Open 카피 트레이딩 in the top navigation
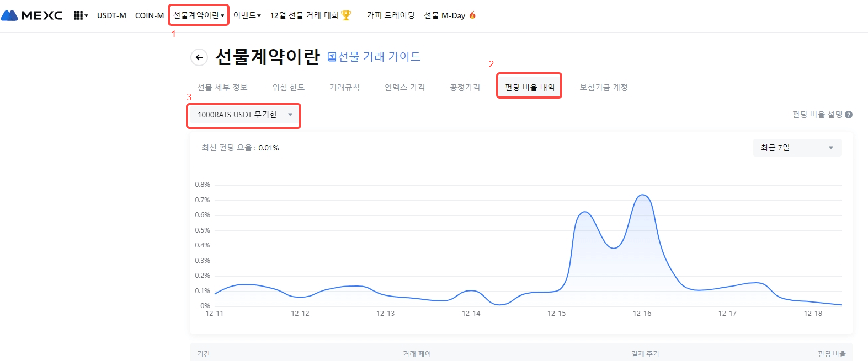 pos(391,15)
